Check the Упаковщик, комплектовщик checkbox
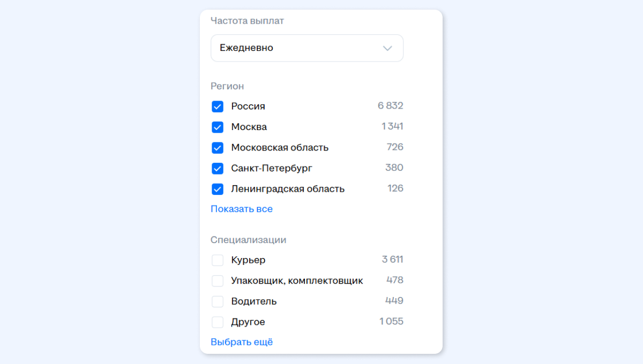 (x=218, y=281)
